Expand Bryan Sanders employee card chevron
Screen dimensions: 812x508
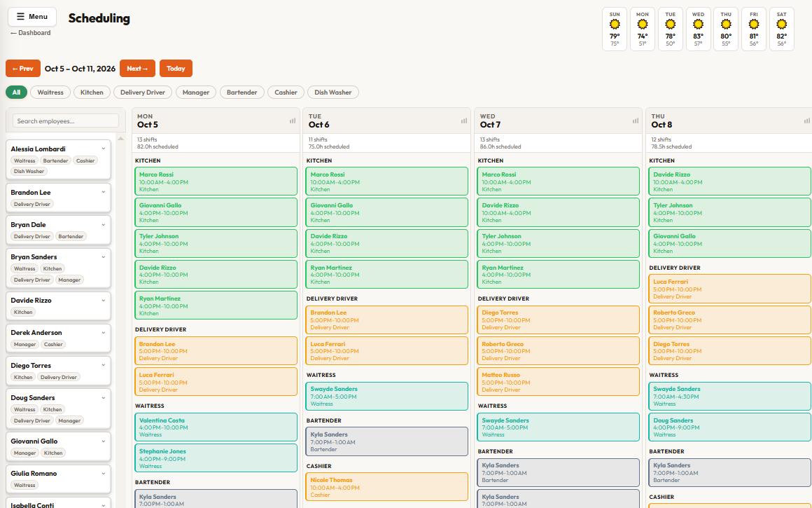(103, 256)
